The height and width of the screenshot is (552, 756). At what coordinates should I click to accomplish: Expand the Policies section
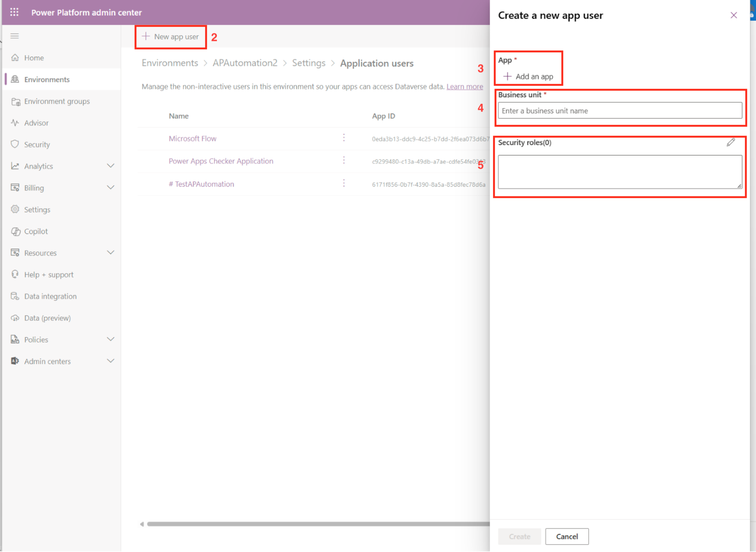110,339
